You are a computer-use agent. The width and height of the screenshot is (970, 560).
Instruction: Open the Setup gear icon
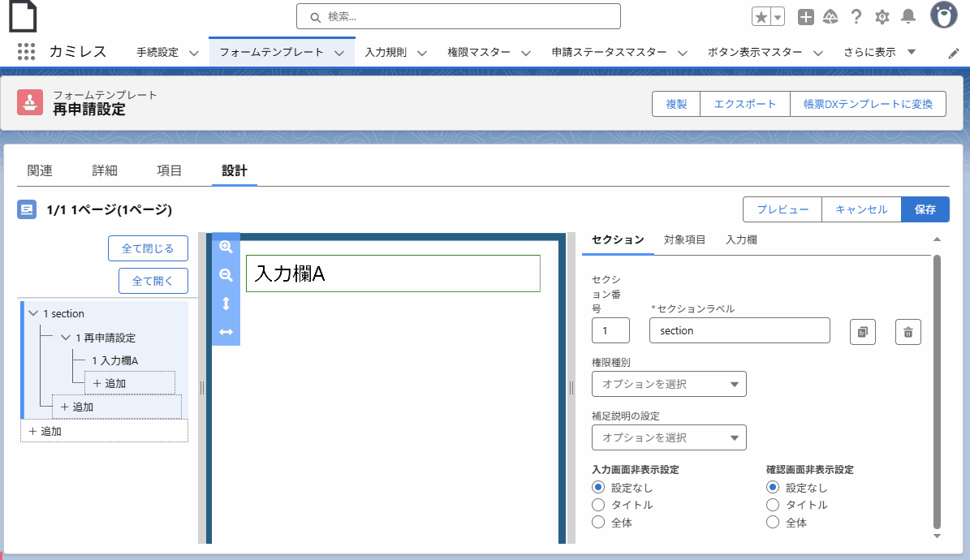coord(882,17)
